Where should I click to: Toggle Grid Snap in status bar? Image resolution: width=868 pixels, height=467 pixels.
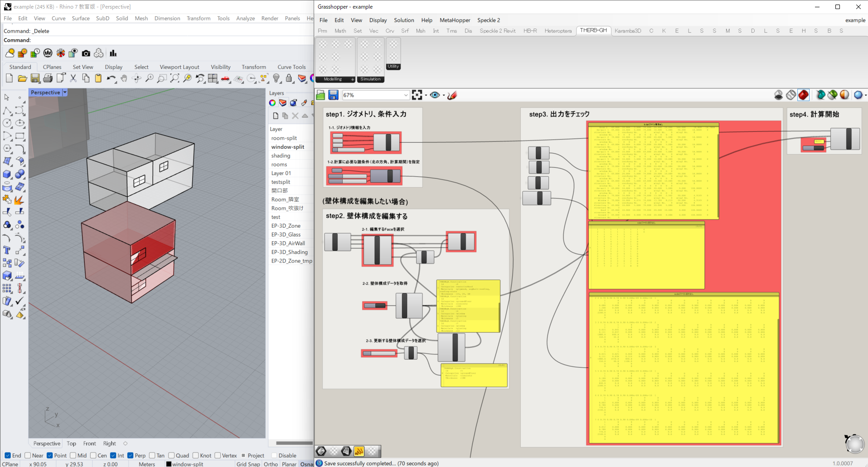pos(248,464)
